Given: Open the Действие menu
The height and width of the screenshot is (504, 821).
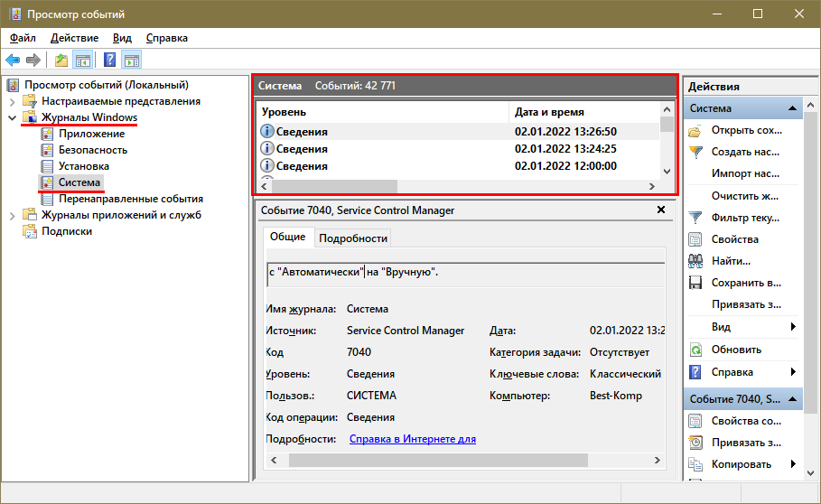Looking at the screenshot, I should pyautogui.click(x=74, y=38).
